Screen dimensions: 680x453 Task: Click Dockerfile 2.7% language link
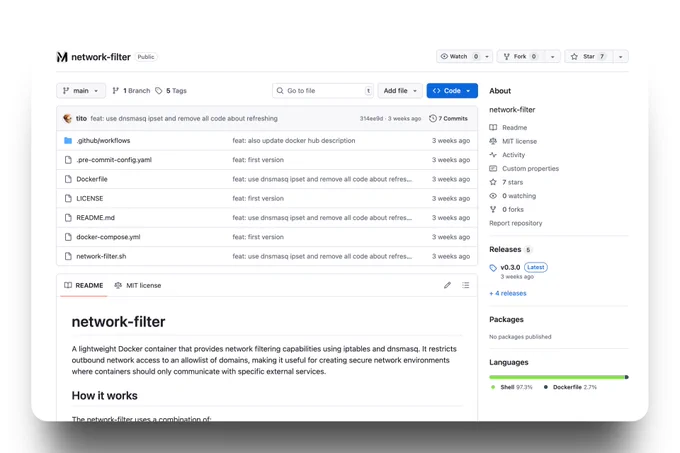(570, 387)
